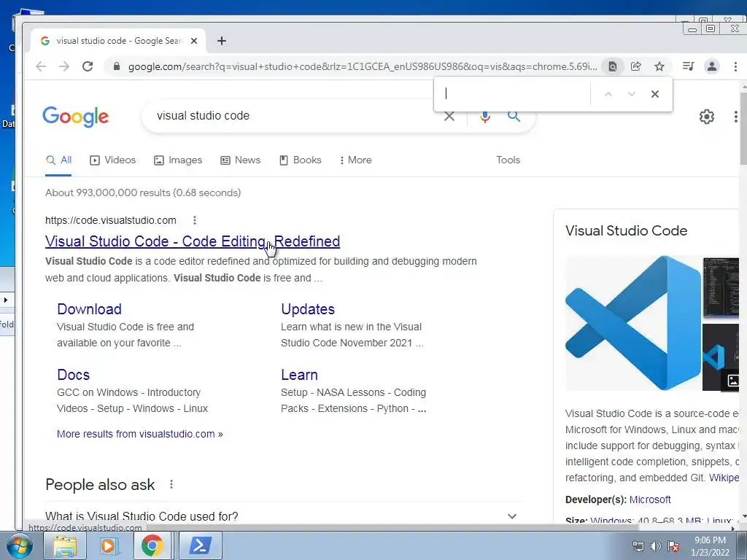
Task: Click the Chrome back arrow
Action: click(x=41, y=66)
